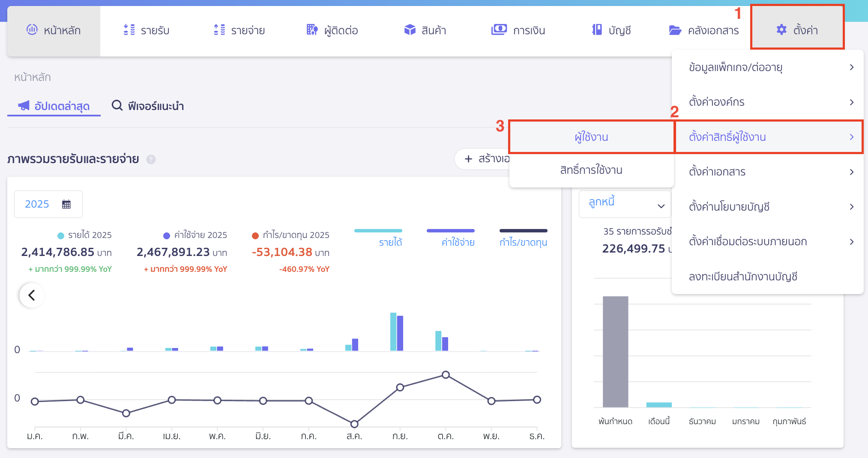This screenshot has height=458, width=868.
Task: Click the teal รายได้ legend color bar
Action: [378, 230]
